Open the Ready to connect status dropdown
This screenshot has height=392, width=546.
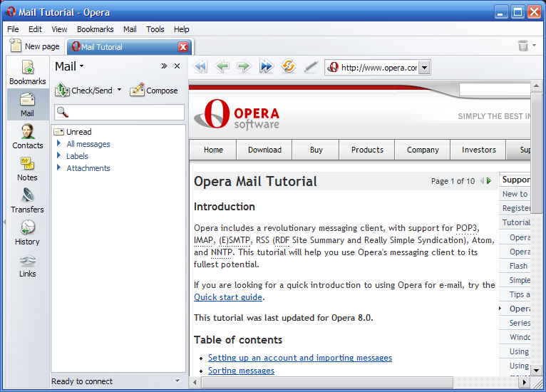(x=177, y=381)
